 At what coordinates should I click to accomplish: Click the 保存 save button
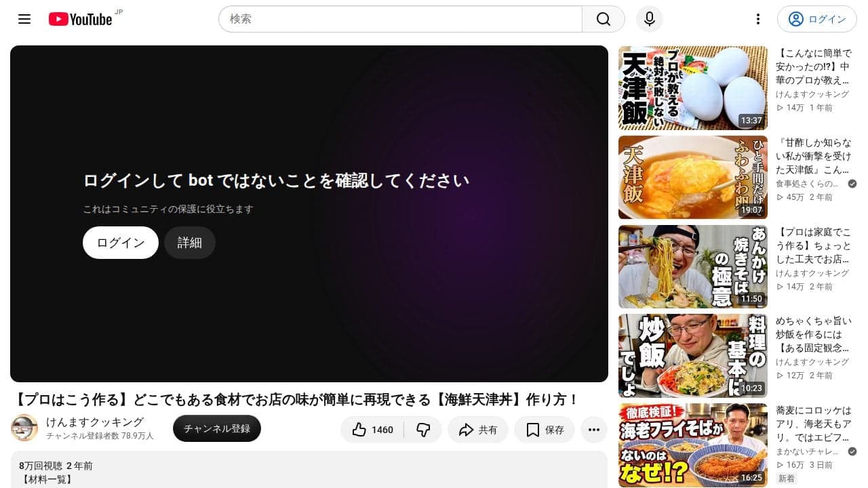(545, 430)
